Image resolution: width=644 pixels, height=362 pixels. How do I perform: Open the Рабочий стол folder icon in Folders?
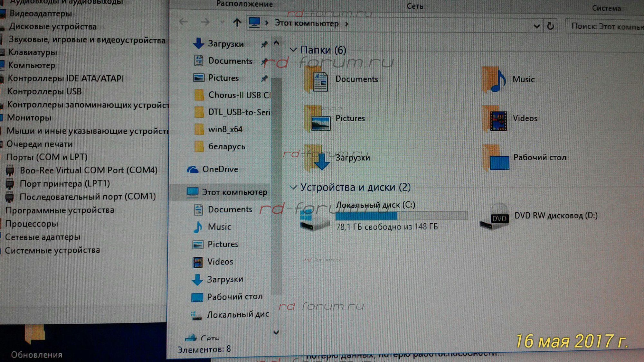pyautogui.click(x=496, y=158)
